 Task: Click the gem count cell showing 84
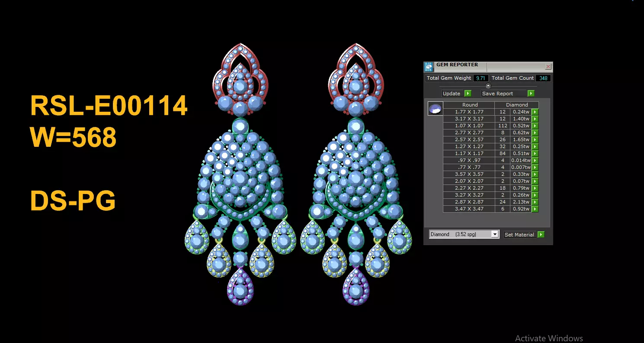503,153
